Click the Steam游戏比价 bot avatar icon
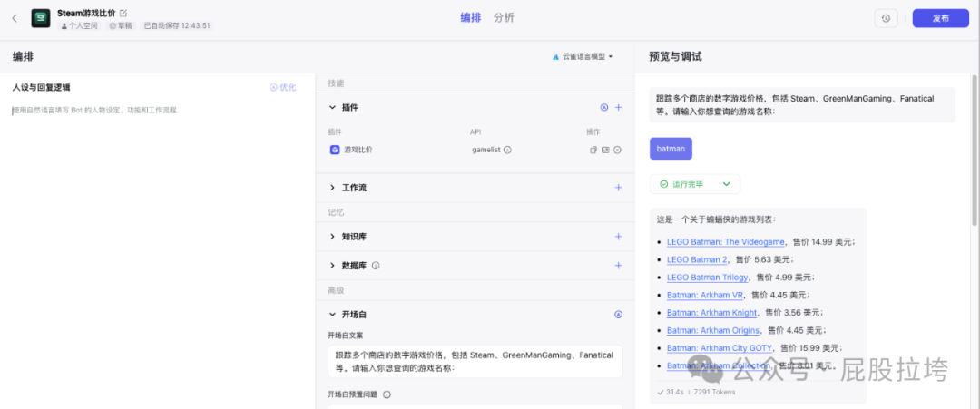Image resolution: width=980 pixels, height=409 pixels. [x=41, y=18]
